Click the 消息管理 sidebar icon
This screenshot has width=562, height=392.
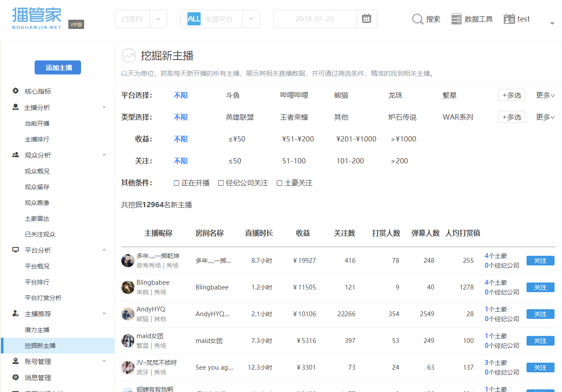coord(16,377)
